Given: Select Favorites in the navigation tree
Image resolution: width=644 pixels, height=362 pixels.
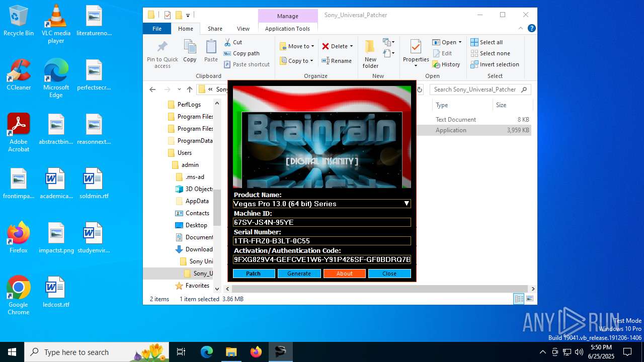Looking at the screenshot, I should pos(192,286).
